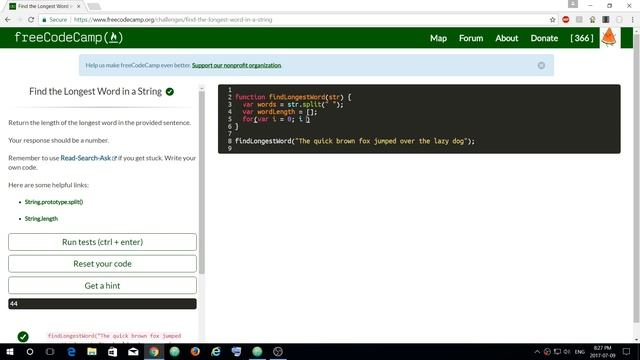This screenshot has width=640, height=360.
Task: Open the Forum navigation item
Action: pos(471,38)
